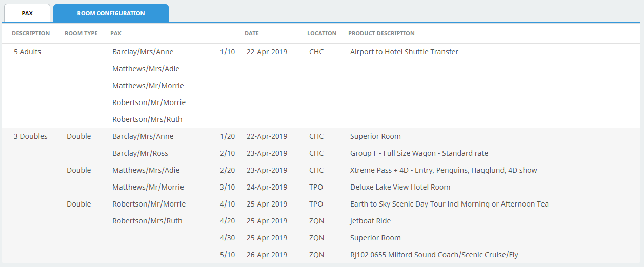Screen dimensions: 644x267
Task: Click Airport to Hotel Shuttle Transfer
Action: 404,52
